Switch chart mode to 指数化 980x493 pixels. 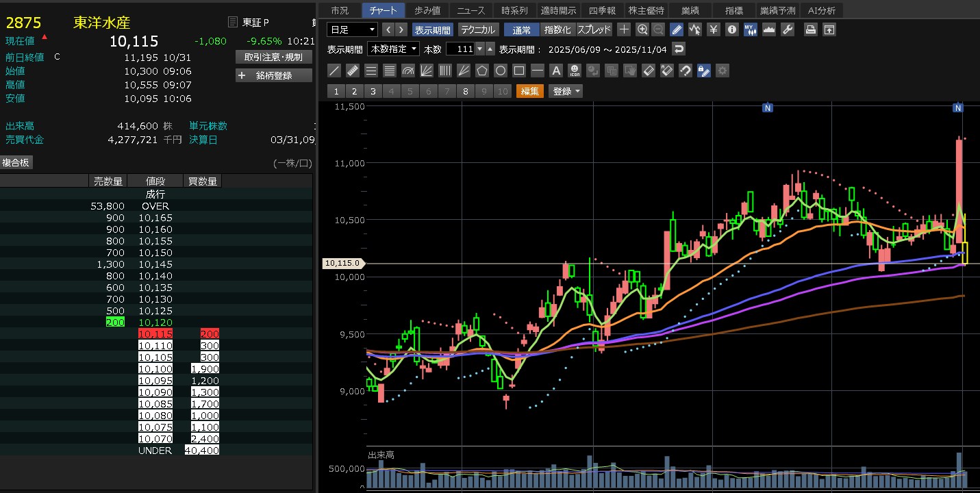pyautogui.click(x=557, y=29)
